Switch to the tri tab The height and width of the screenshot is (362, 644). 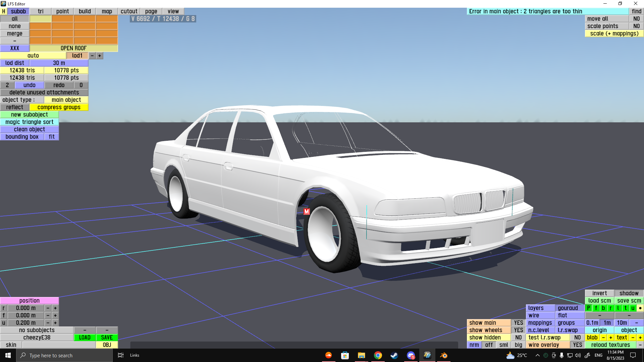pyautogui.click(x=41, y=11)
